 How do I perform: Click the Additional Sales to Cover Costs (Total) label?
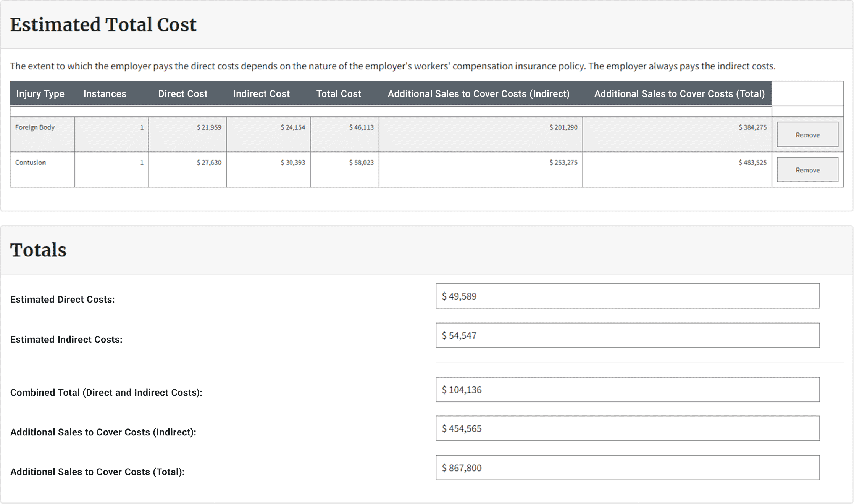point(97,472)
